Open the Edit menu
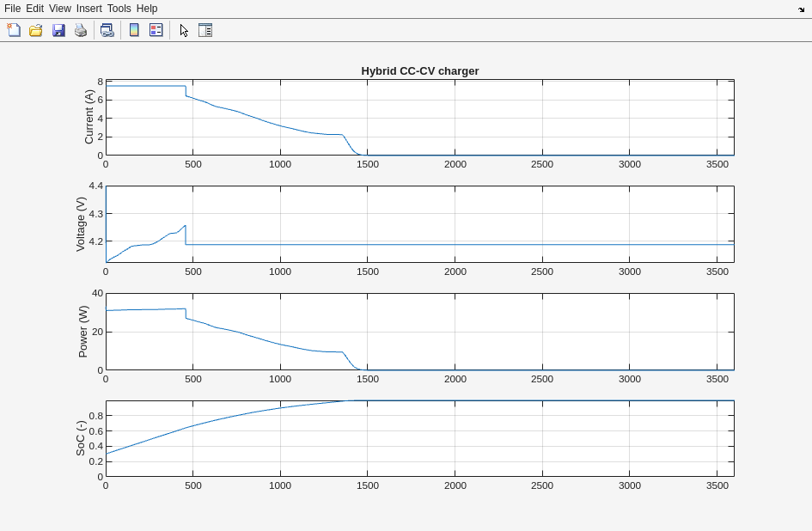 click(x=34, y=9)
